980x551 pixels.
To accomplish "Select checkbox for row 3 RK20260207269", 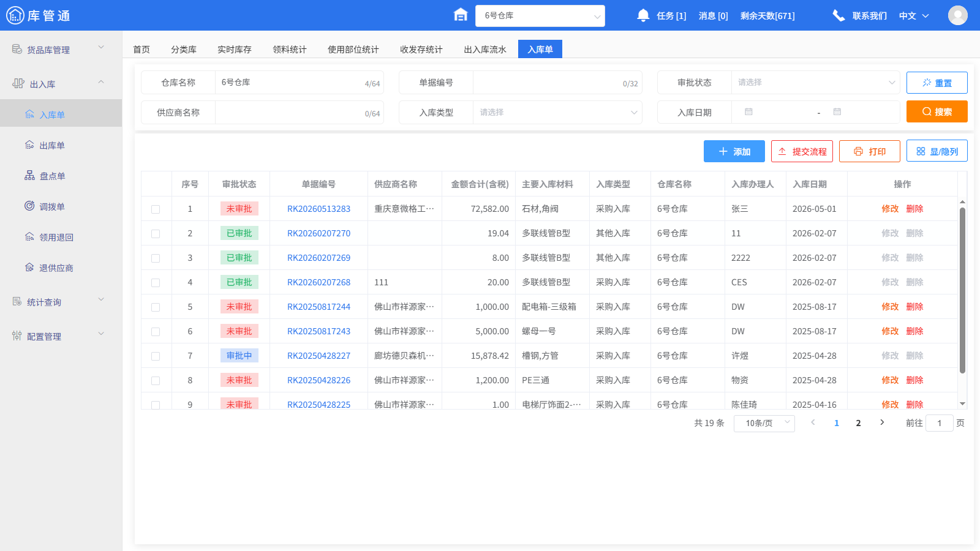I will click(156, 258).
